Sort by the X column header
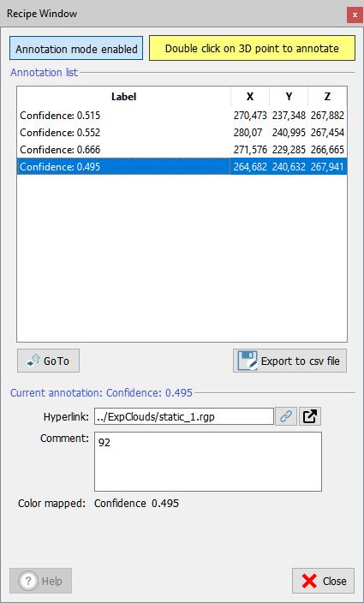 pos(250,97)
